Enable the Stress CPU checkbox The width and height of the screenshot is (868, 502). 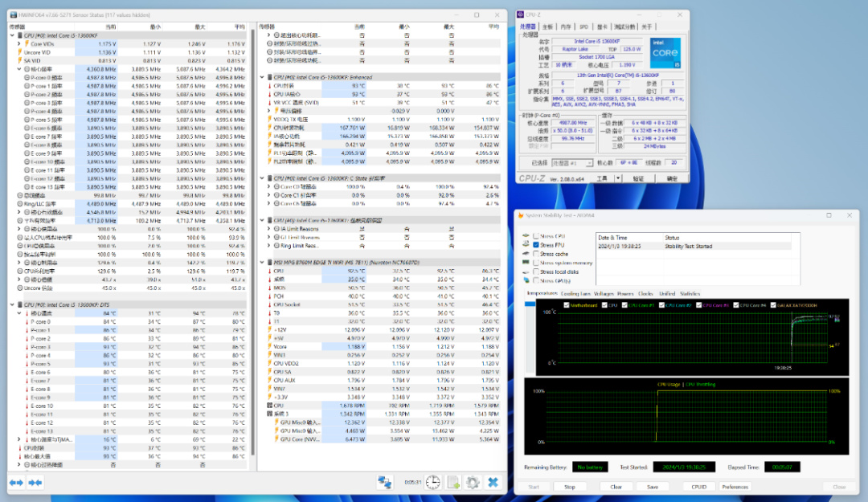click(x=536, y=236)
